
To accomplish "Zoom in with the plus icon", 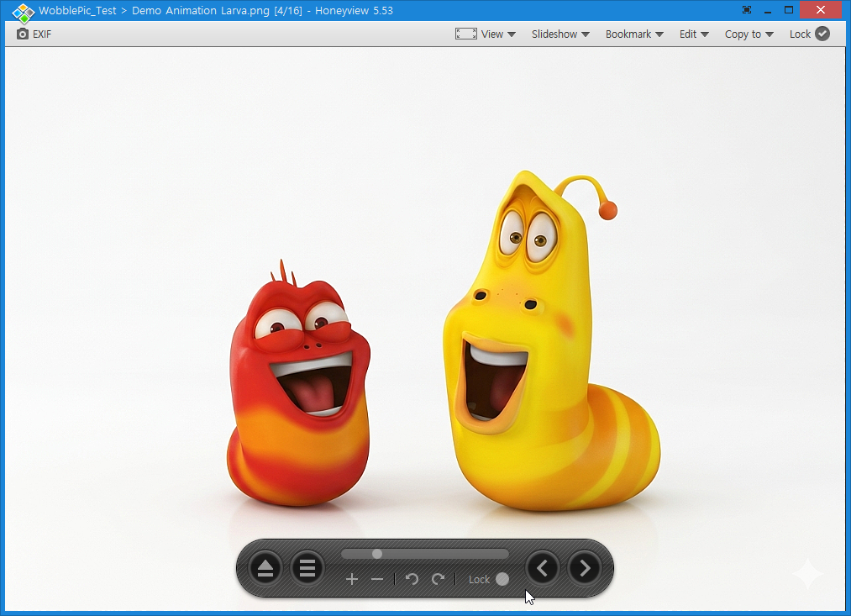I will click(x=352, y=580).
